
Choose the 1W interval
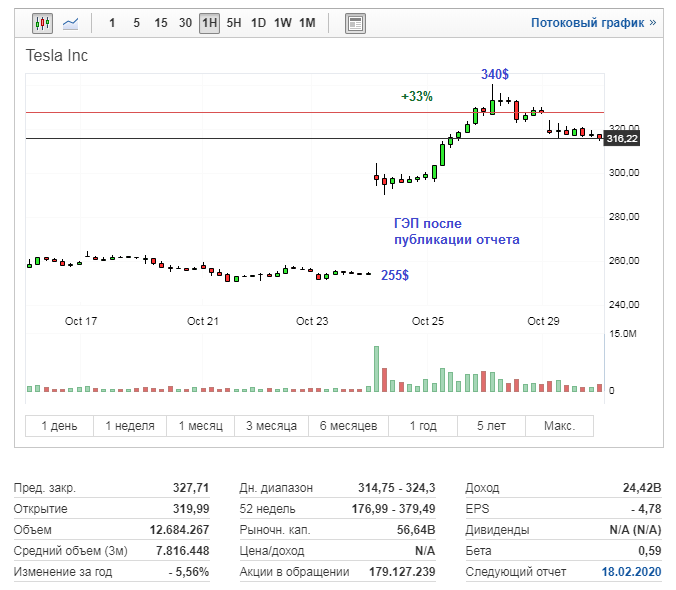pyautogui.click(x=283, y=23)
